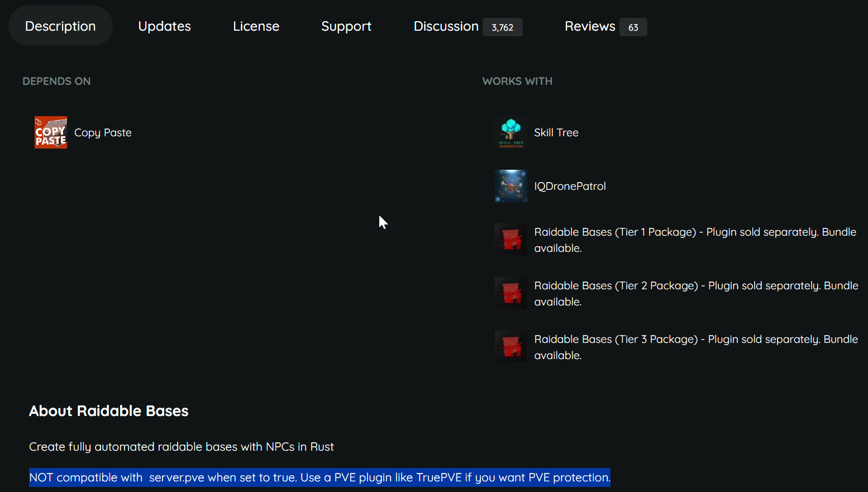Click the 'WORKS WITH' section label
Screen dimensions: 868x492
517,81
